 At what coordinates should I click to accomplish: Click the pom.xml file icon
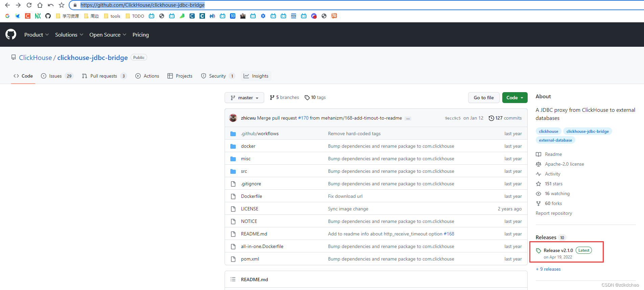click(x=233, y=259)
